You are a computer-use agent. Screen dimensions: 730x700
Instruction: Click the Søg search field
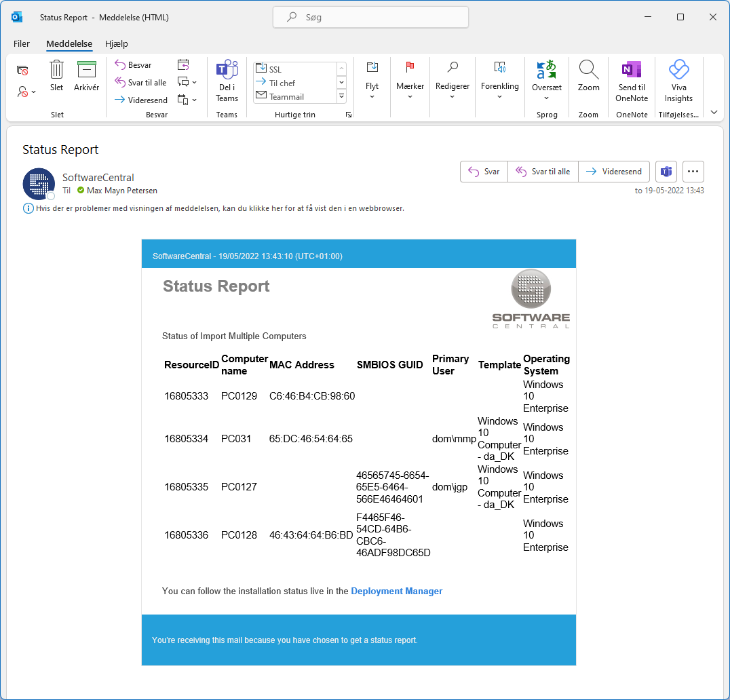coord(370,17)
